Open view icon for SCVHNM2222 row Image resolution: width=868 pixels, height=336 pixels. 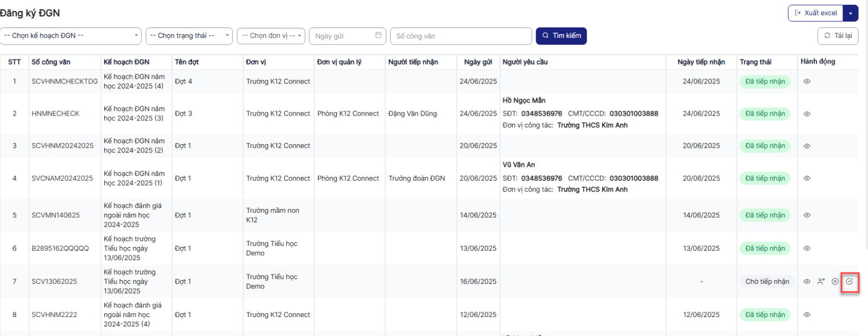(807, 315)
